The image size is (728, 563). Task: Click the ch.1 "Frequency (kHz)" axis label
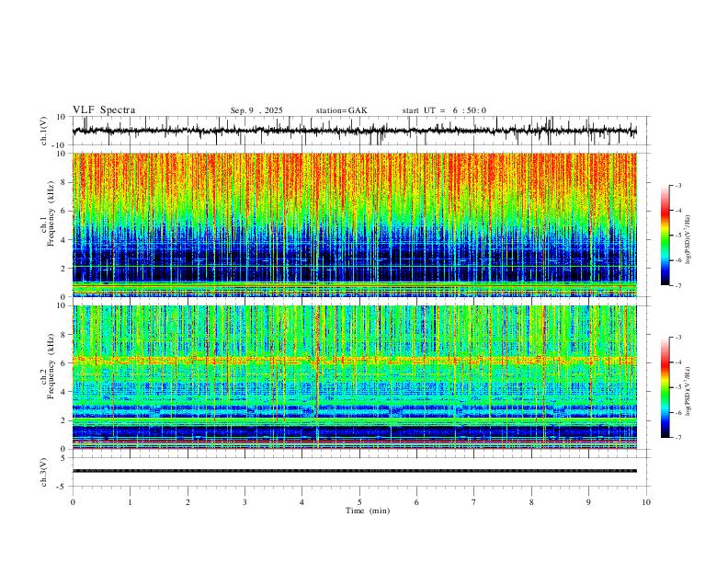coord(51,213)
